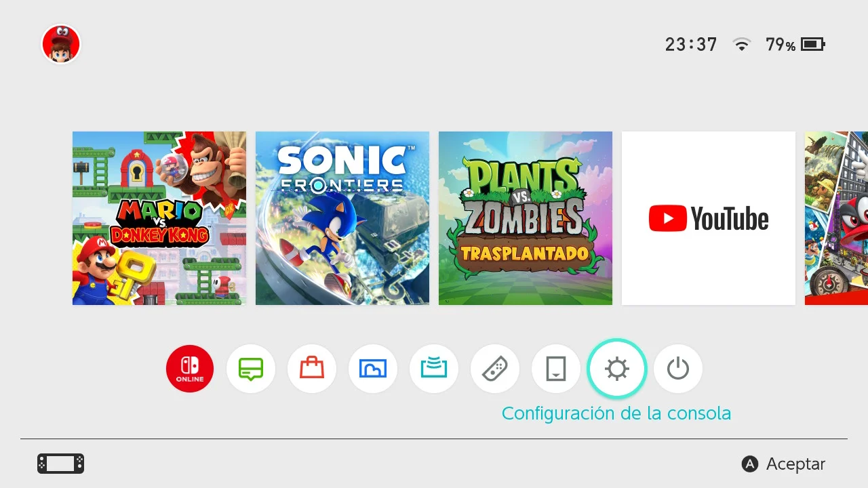Click the 79% battery indicator
The image size is (868, 488).
[x=795, y=45]
